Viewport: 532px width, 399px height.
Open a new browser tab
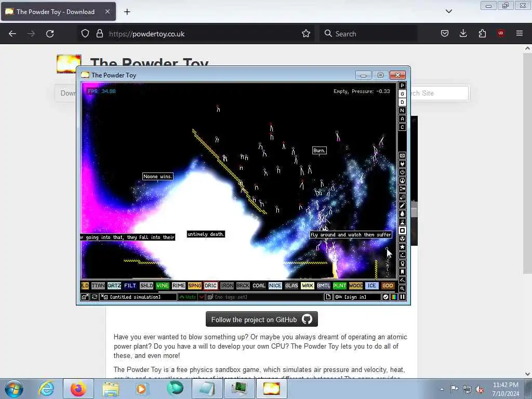tap(127, 12)
